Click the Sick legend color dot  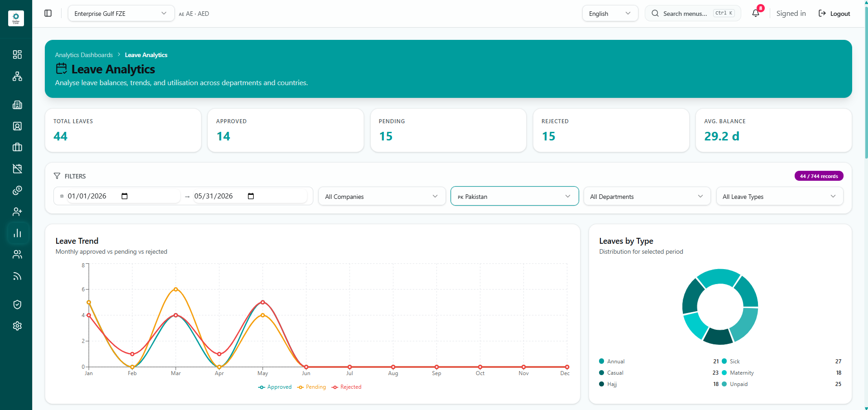pos(724,361)
